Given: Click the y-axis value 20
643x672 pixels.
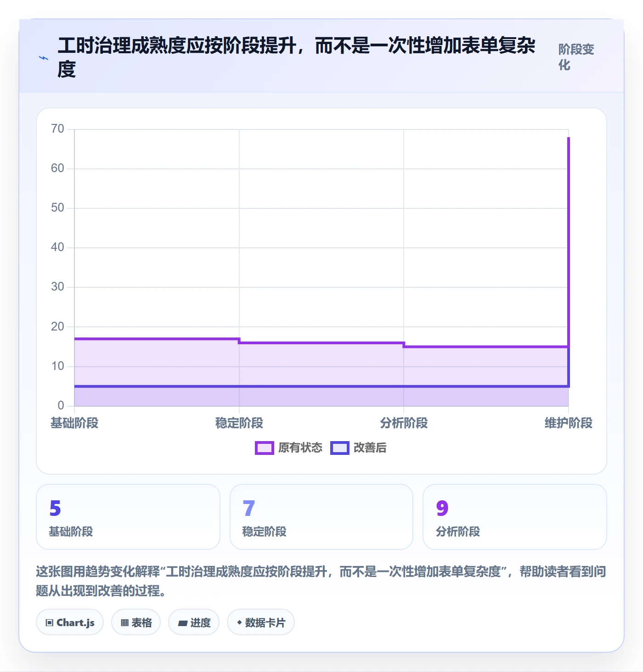Looking at the screenshot, I should (58, 327).
